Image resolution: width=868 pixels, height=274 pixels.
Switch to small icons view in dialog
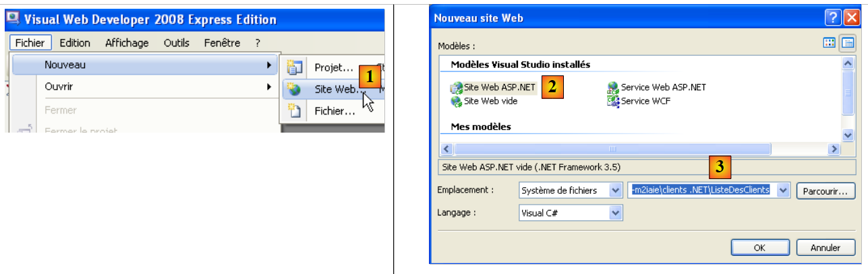click(847, 43)
